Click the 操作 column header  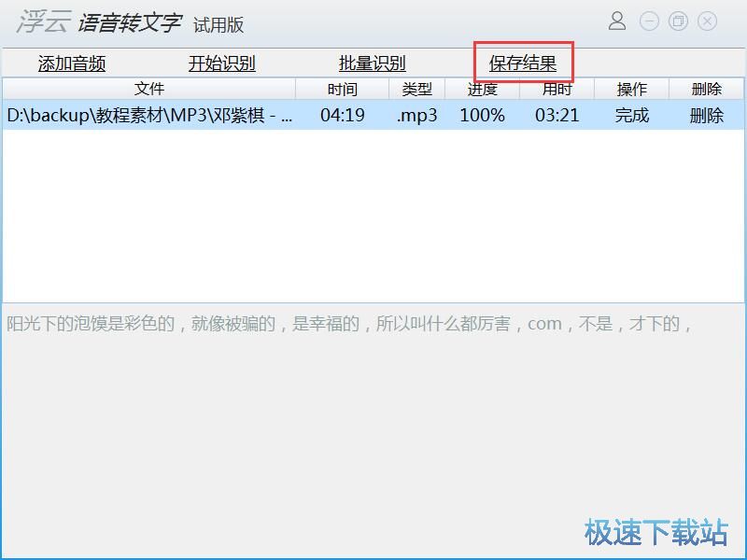point(632,89)
